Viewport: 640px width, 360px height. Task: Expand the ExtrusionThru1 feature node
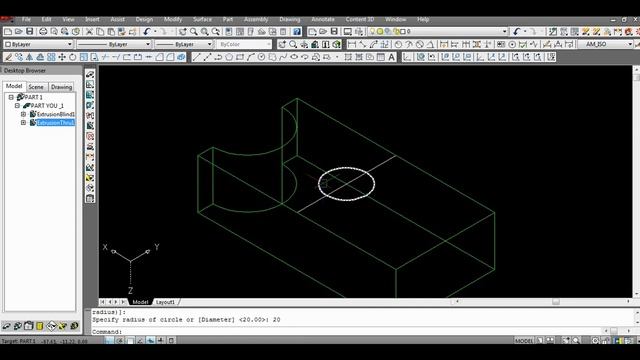(x=23, y=122)
